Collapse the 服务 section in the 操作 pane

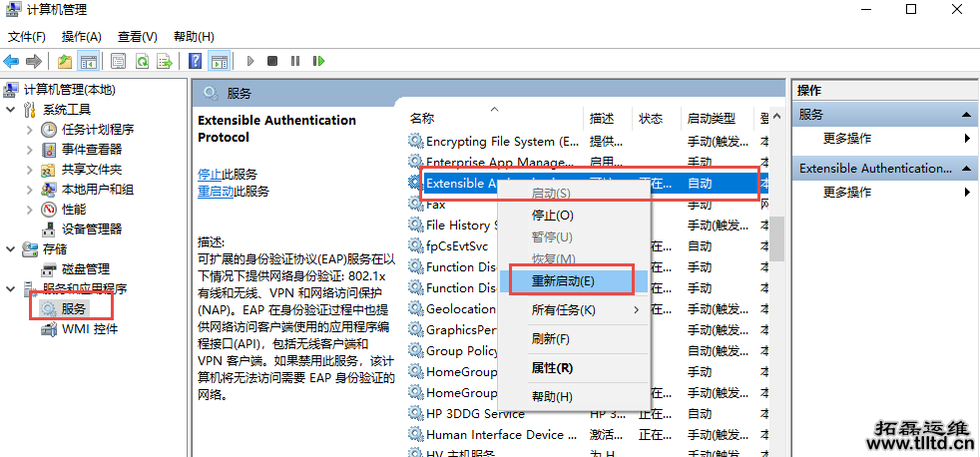click(966, 115)
